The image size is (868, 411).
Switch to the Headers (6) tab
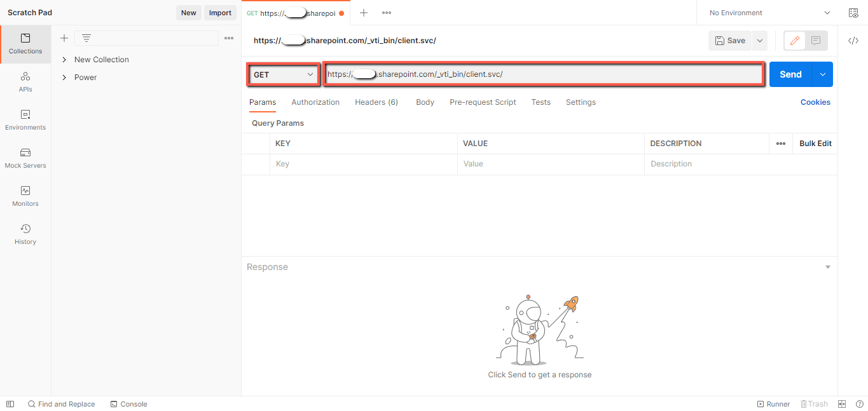point(376,102)
